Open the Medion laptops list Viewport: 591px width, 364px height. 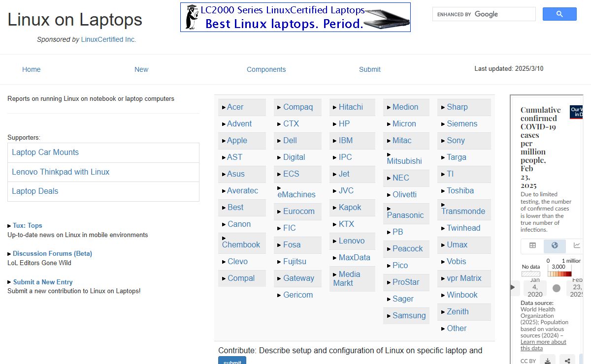[x=405, y=107]
